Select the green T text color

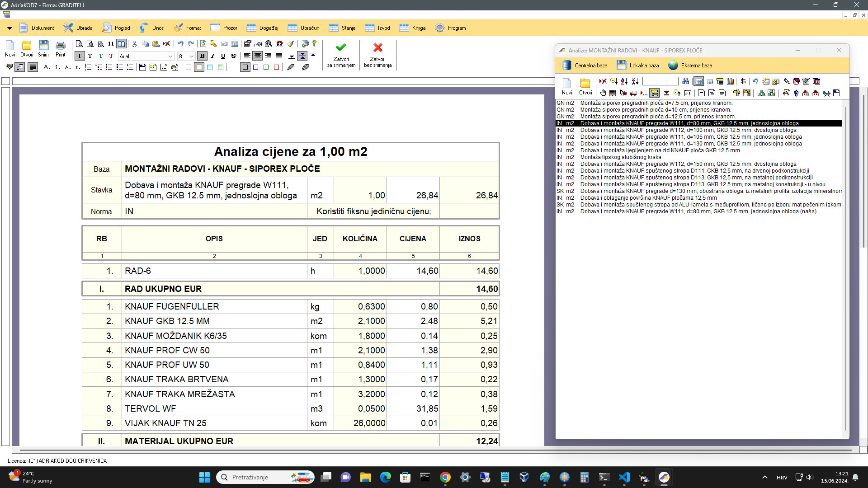100,56
